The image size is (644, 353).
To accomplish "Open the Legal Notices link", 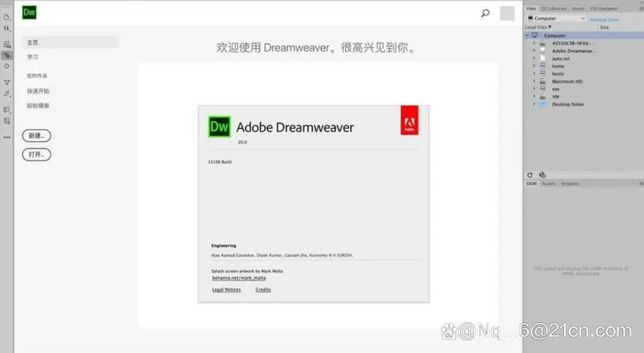I will [226, 289].
